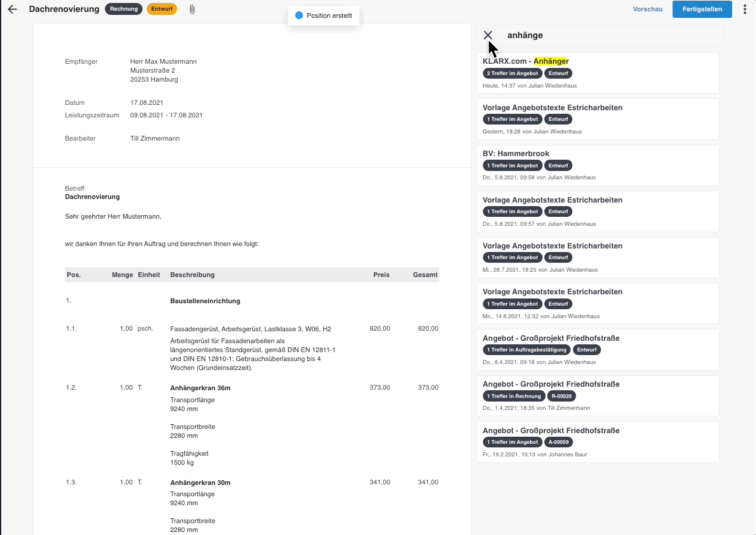The width and height of the screenshot is (756, 535).
Task: Open attachments via paperclip icon
Action: 192,10
